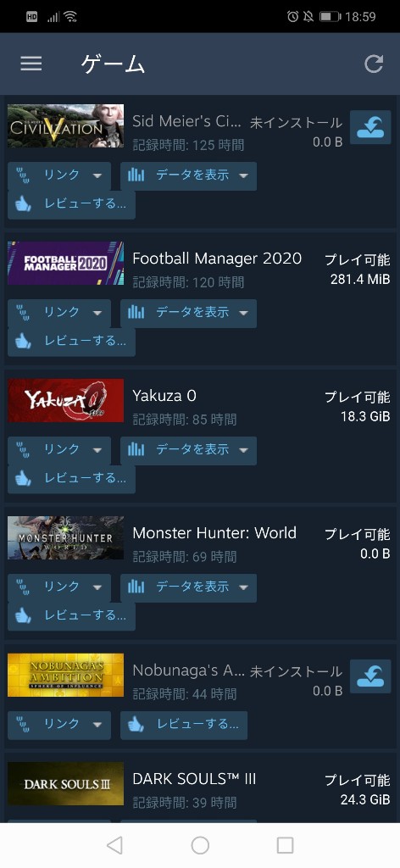Select Football Manager 2020 title text

(x=217, y=259)
